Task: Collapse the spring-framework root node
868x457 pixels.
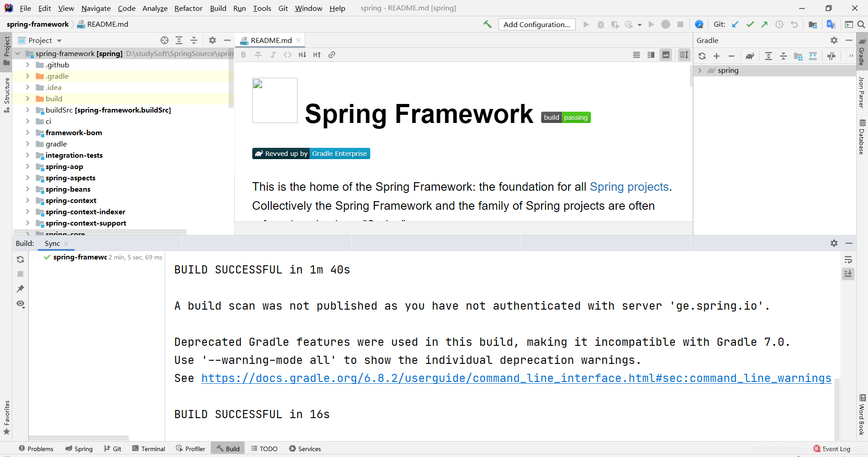Action: coord(18,54)
